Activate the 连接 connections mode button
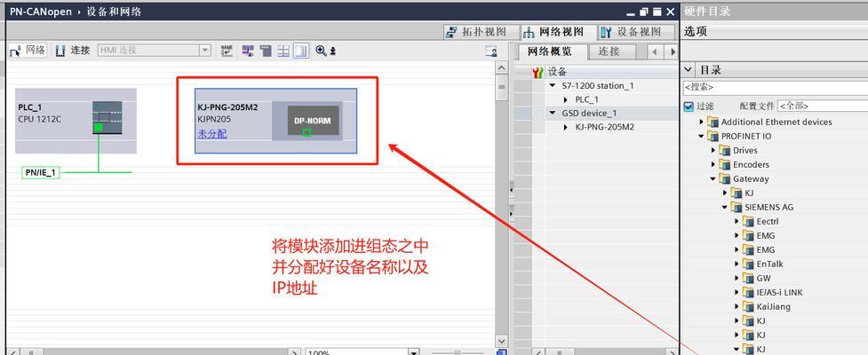Screen dimensions: 868x355 tap(73, 51)
